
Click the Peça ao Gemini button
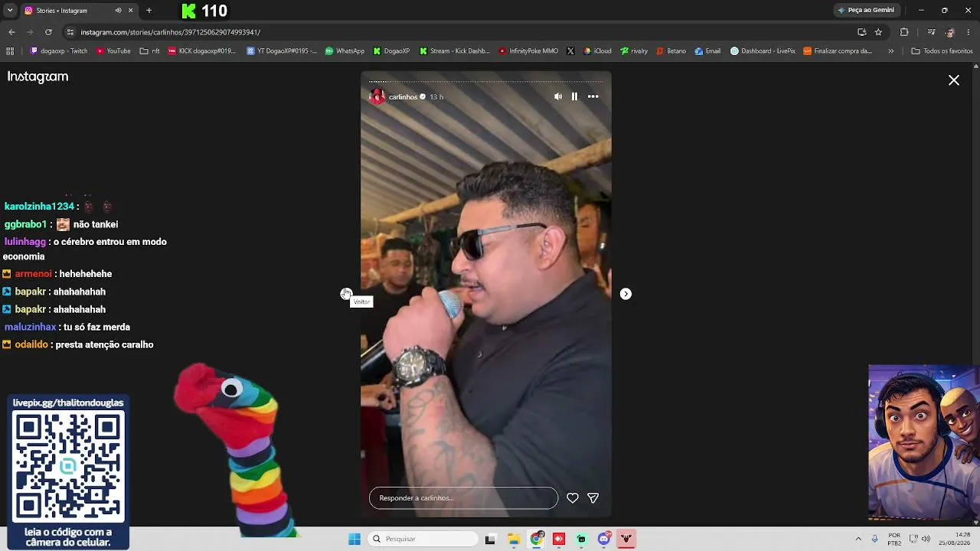coord(866,11)
